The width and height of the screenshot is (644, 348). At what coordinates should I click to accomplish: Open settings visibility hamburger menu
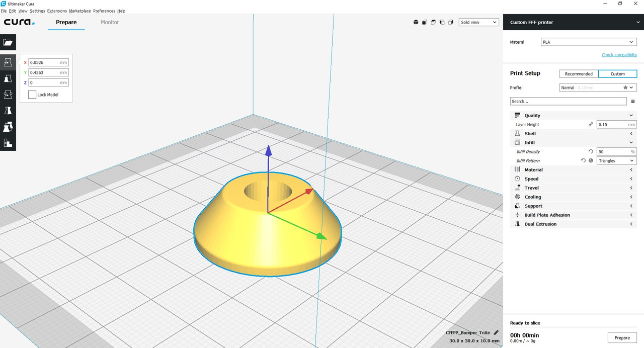(633, 101)
